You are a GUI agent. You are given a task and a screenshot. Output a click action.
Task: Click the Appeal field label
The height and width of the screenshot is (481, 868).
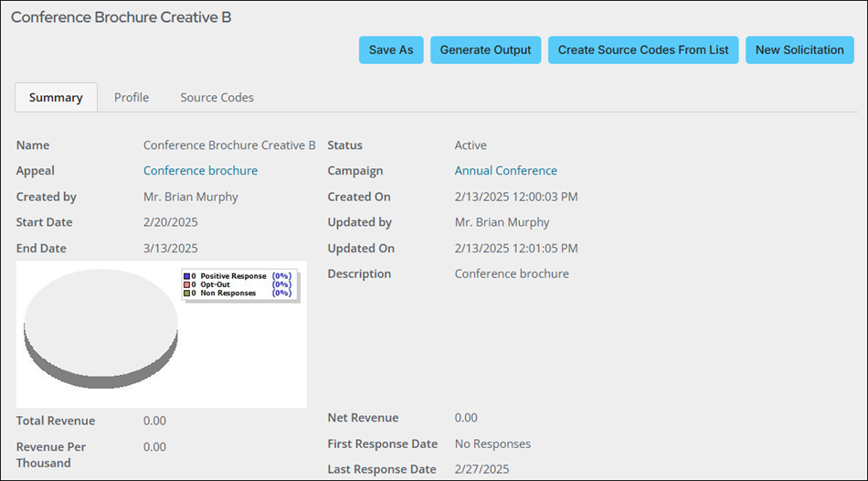click(36, 171)
